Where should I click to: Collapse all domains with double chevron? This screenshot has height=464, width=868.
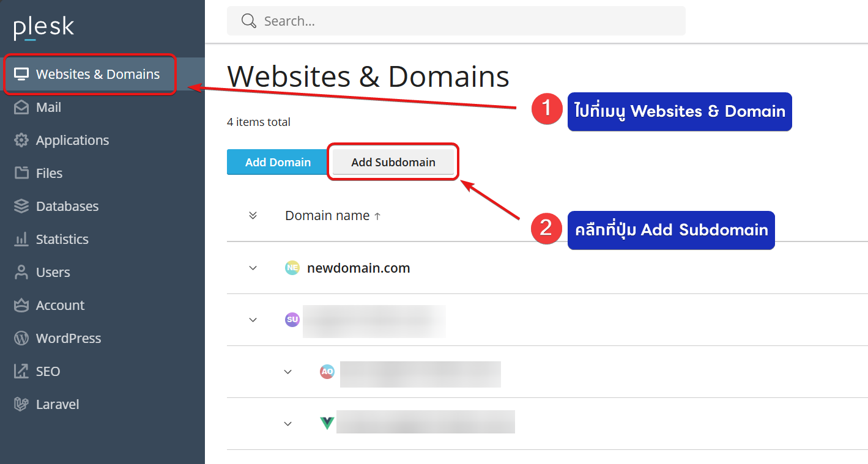coord(253,215)
